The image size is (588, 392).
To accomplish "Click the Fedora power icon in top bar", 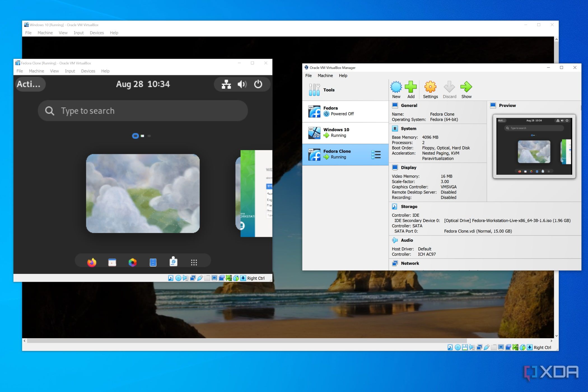I will (258, 84).
